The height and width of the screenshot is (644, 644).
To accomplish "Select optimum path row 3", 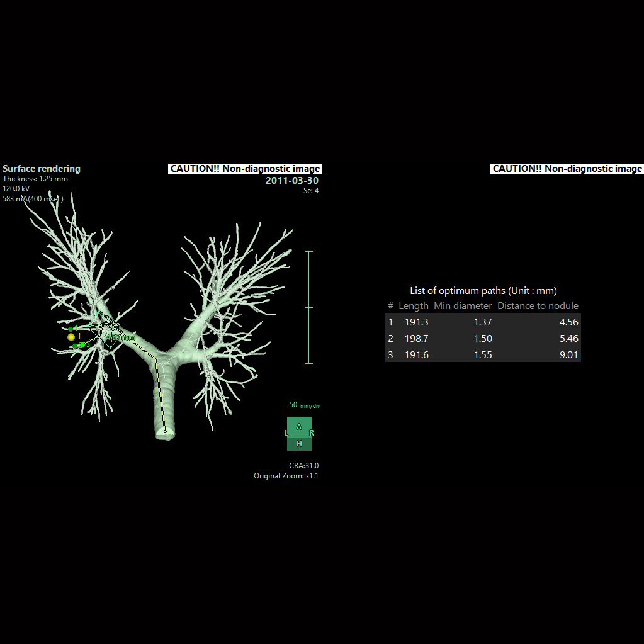I will click(482, 354).
